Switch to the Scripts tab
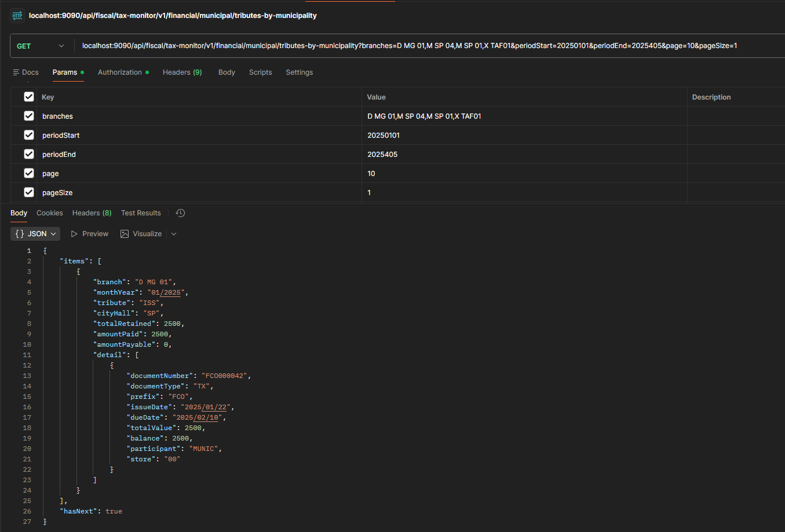This screenshot has width=785, height=532. point(260,72)
